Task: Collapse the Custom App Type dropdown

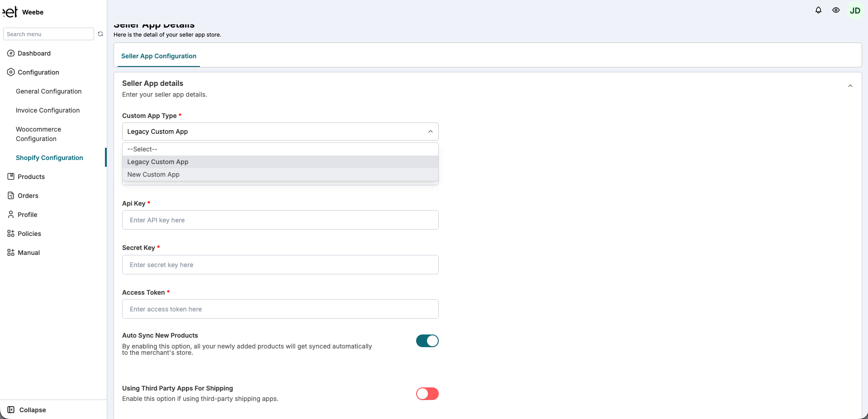Action: pyautogui.click(x=430, y=132)
